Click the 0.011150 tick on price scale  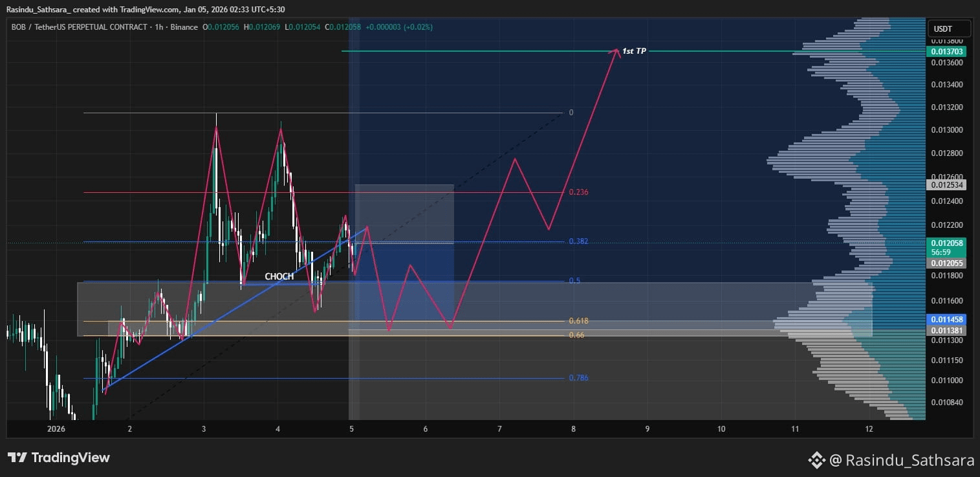[948, 360]
